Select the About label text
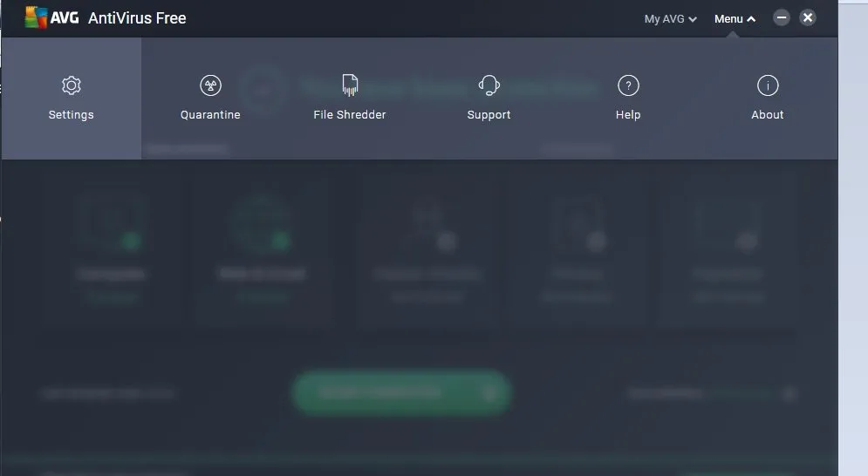Image resolution: width=868 pixels, height=476 pixels. (768, 114)
